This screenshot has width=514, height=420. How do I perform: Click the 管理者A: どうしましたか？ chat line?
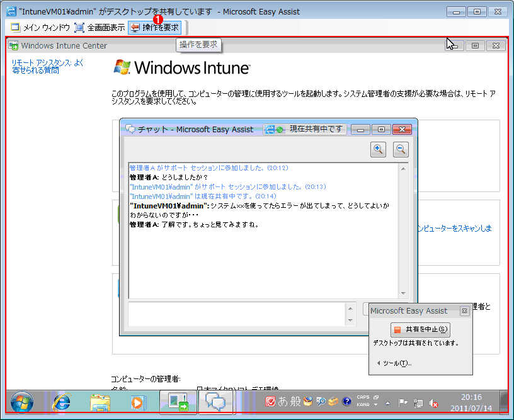click(168, 177)
